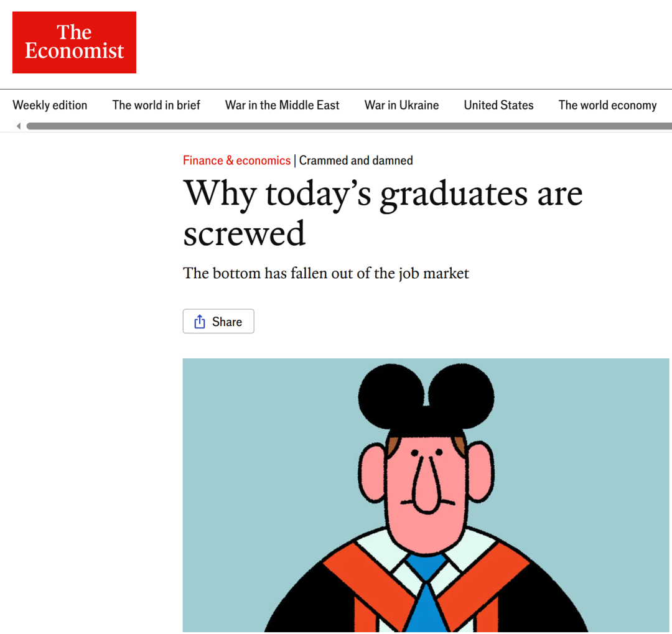Click the subtitle about the job market
Screen dimensions: 672x634
(x=326, y=273)
